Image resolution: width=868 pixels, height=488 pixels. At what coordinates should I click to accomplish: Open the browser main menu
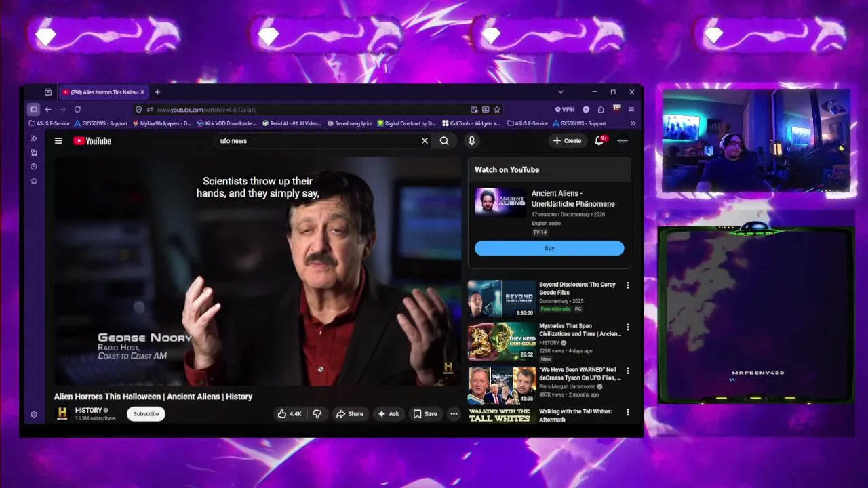point(631,109)
